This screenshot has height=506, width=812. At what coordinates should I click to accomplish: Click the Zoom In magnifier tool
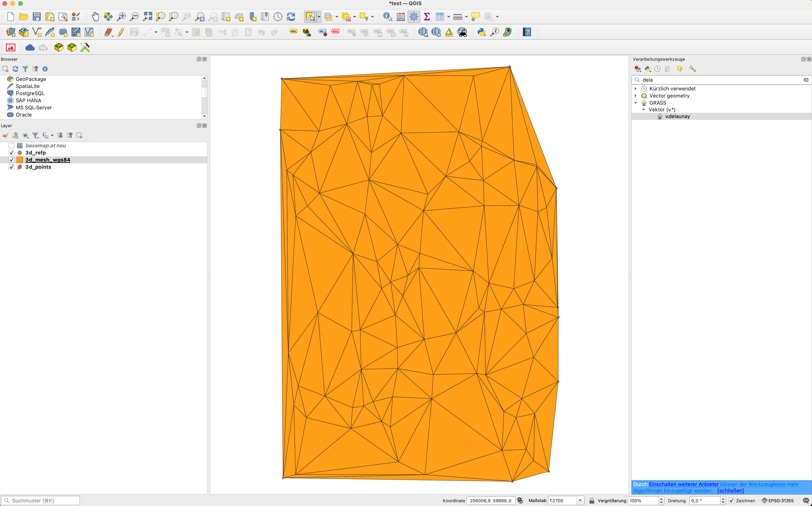[x=121, y=16]
